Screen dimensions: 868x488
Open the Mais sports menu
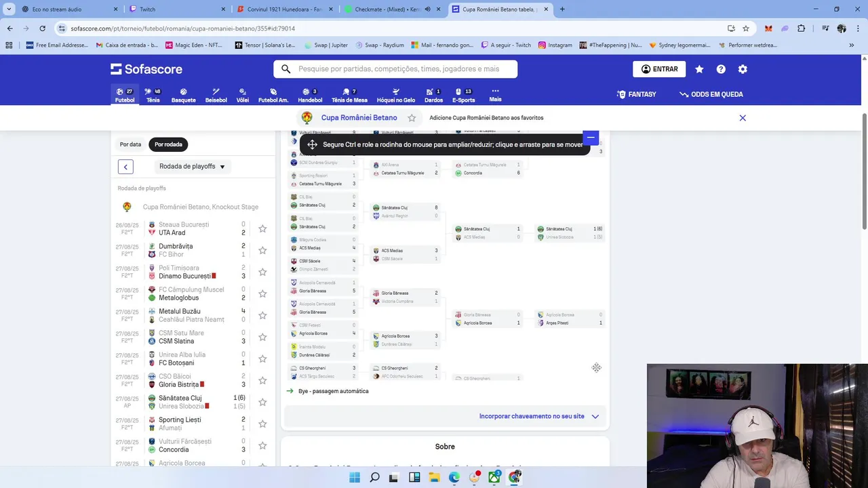tap(495, 95)
